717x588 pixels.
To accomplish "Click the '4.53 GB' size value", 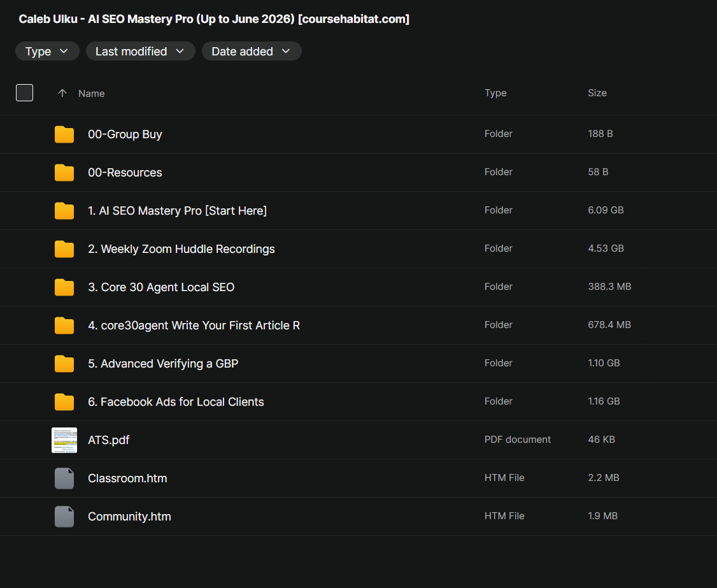I will 606,248.
